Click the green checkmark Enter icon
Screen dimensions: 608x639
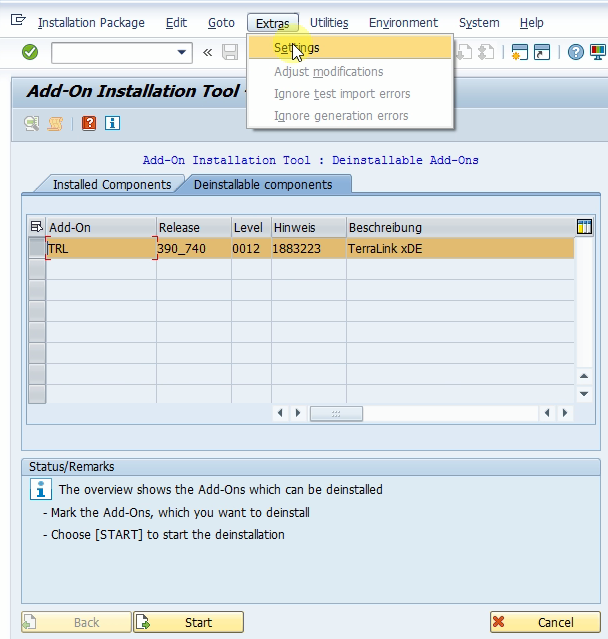tap(30, 52)
